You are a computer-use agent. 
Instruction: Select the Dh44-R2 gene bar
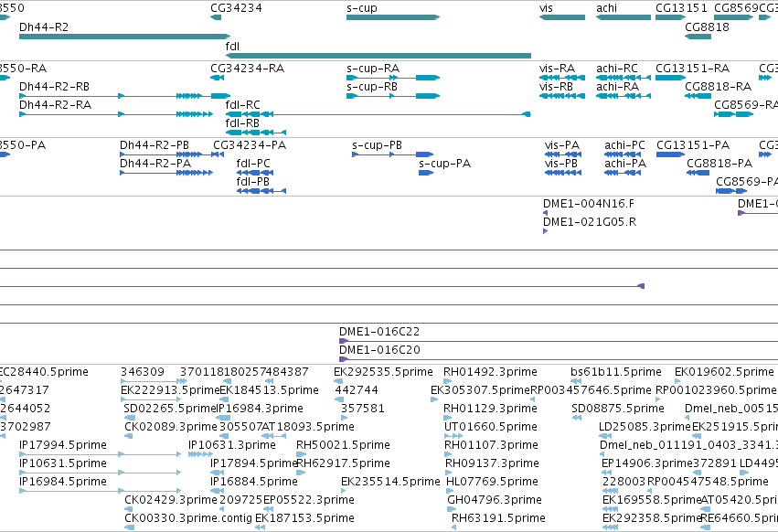pos(124,37)
